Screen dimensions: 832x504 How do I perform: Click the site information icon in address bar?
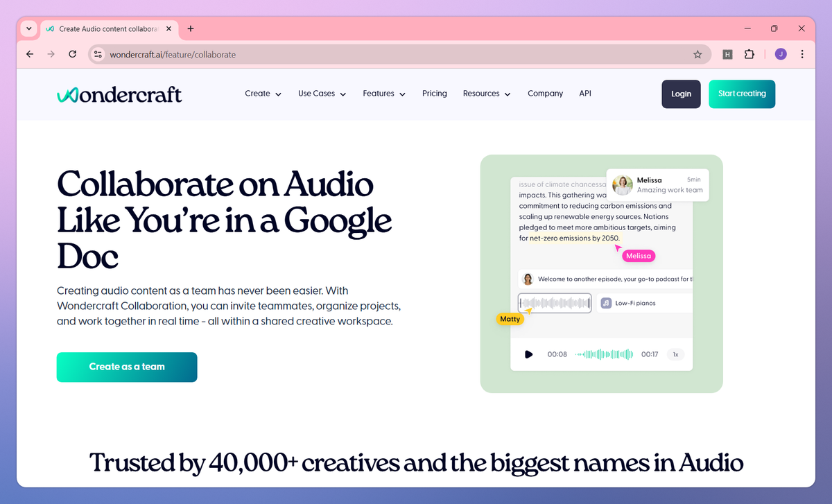(98, 54)
